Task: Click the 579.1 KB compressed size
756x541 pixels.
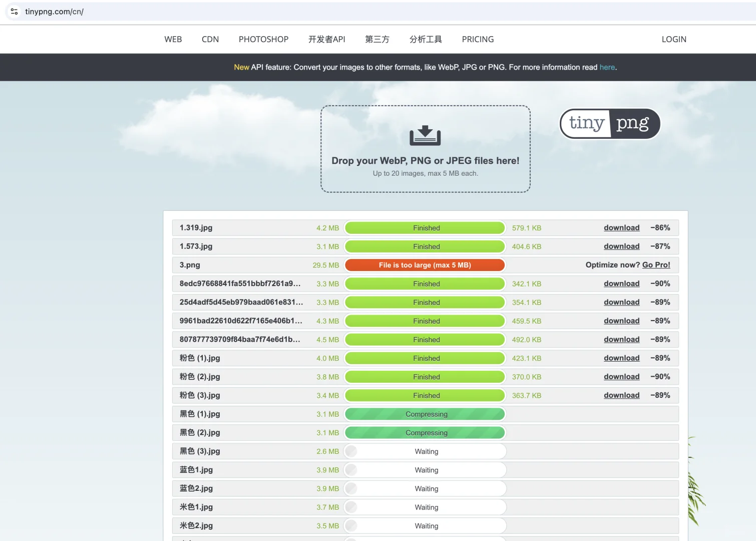Action: [527, 228]
